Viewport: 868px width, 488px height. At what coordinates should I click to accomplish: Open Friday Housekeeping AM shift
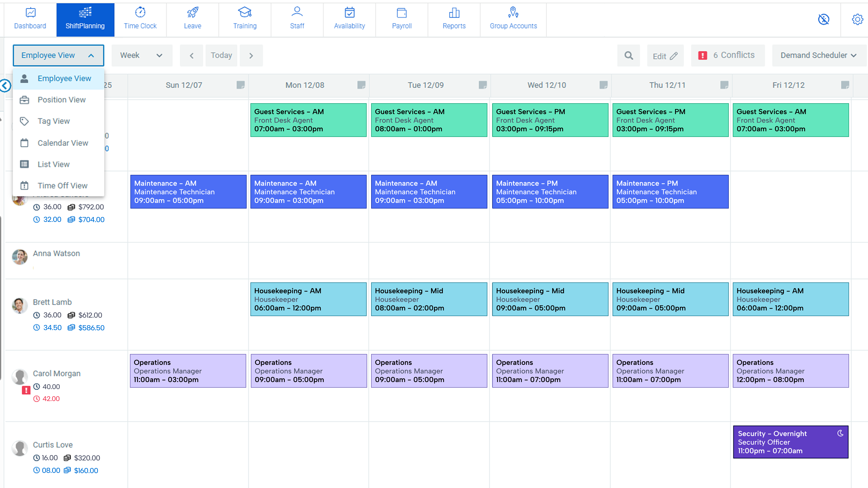[x=791, y=299]
